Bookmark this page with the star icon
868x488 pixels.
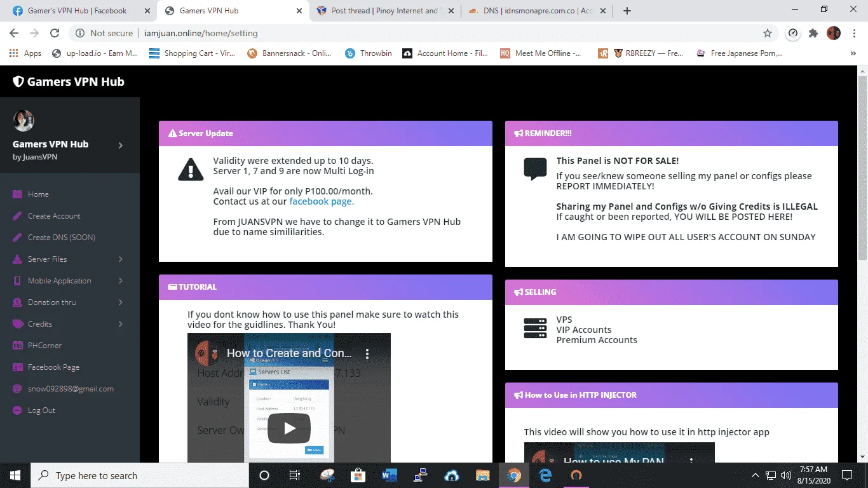pos(768,33)
